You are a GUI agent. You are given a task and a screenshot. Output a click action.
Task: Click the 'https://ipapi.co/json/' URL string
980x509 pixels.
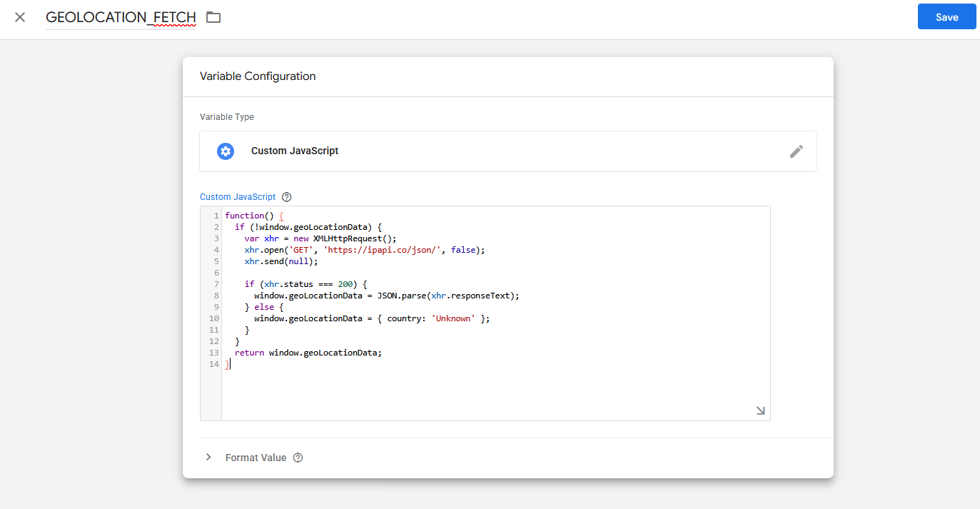[382, 250]
